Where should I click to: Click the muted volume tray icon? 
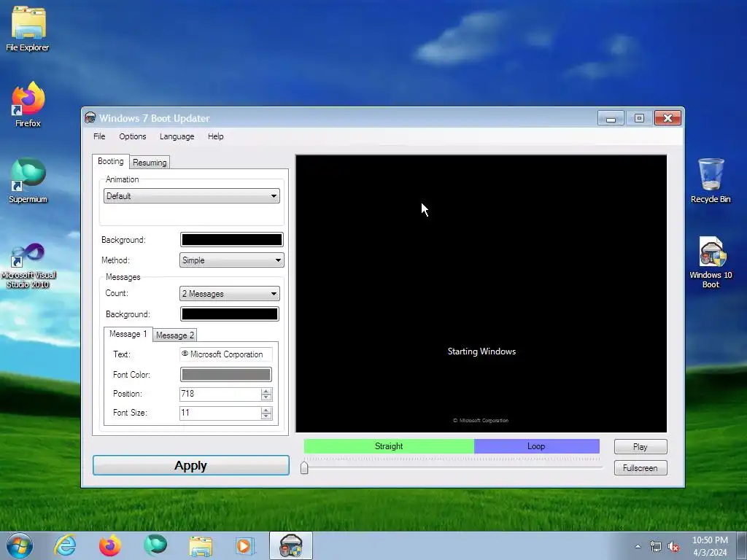[673, 547]
